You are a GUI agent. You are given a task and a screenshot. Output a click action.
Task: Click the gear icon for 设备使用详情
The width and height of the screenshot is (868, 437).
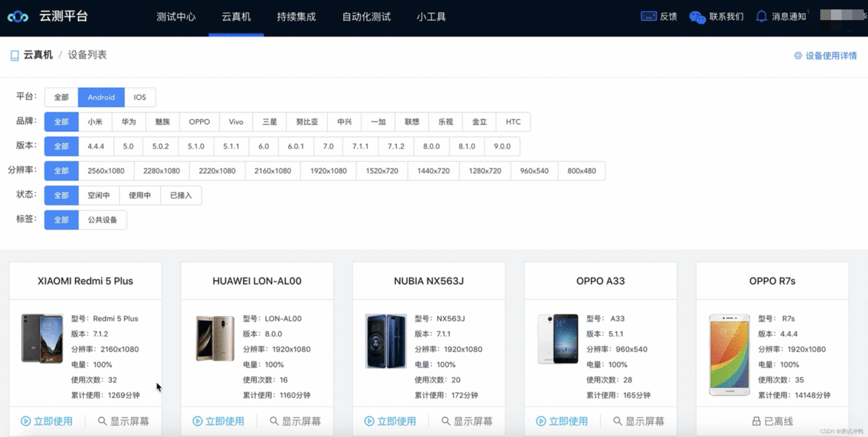[798, 56]
